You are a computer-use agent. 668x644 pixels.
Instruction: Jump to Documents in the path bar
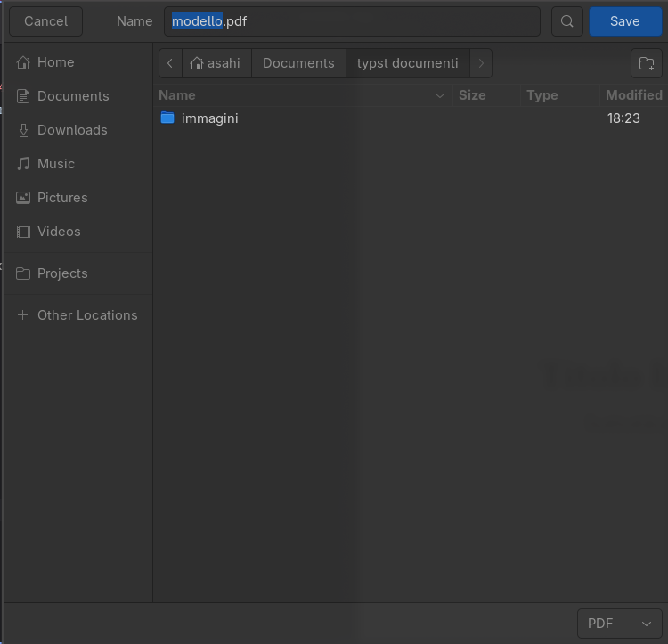[298, 63]
